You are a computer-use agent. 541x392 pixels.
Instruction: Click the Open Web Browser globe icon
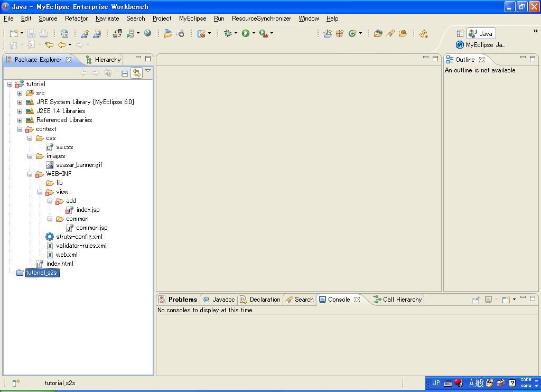[147, 33]
